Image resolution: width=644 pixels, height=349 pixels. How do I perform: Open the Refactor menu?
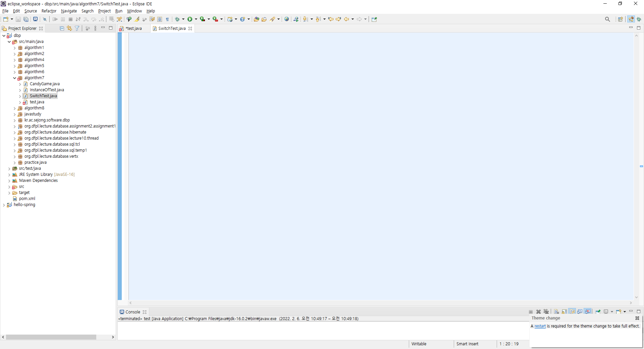(49, 11)
